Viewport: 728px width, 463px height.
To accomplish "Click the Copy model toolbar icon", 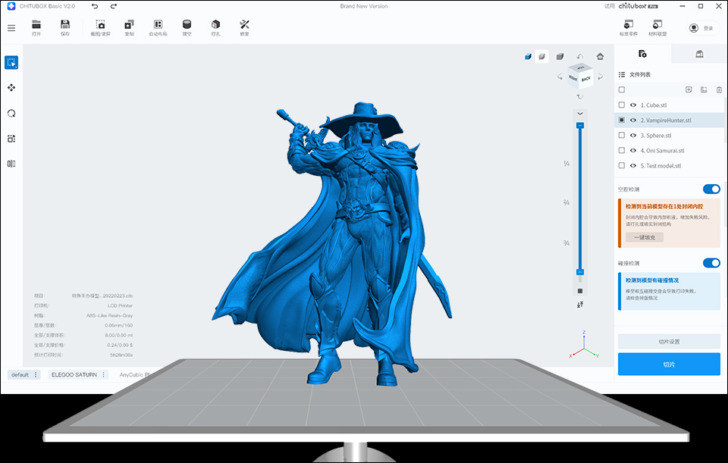I will 129,25.
